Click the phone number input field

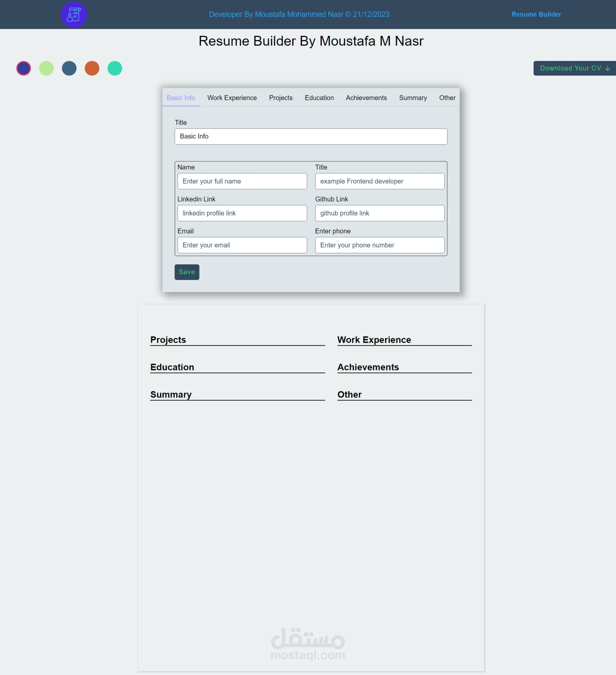[x=380, y=245]
